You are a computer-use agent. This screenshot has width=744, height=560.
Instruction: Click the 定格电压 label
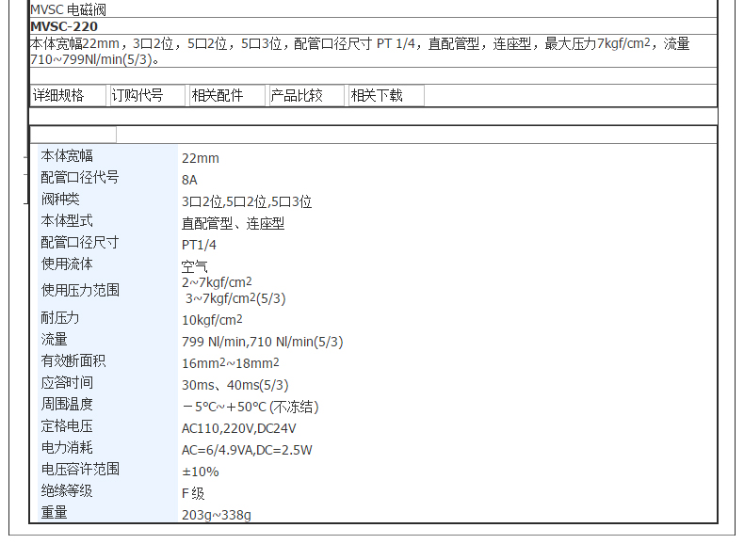pos(67,425)
